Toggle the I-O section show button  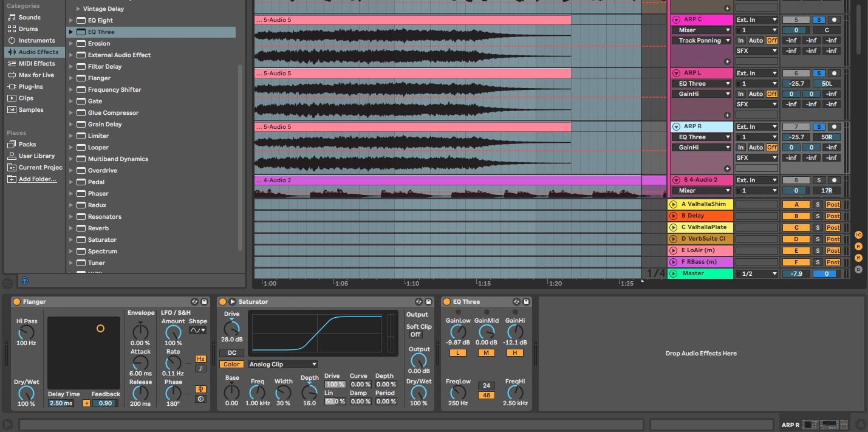[858, 235]
